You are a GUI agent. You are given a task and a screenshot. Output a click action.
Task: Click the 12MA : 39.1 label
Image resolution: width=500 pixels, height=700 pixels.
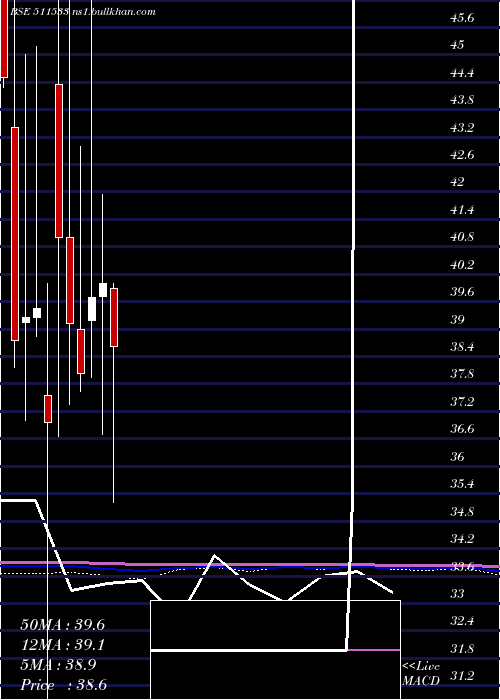(62, 645)
